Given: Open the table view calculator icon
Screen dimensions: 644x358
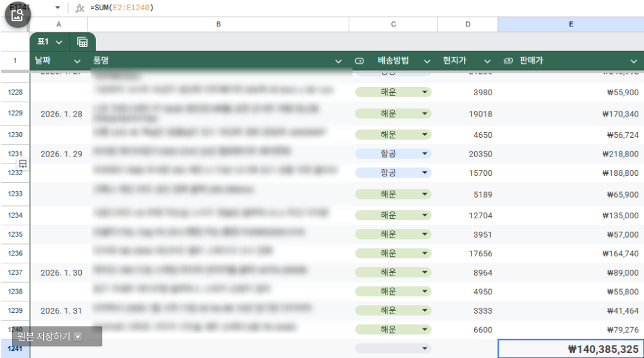Looking at the screenshot, I should pyautogui.click(x=82, y=42).
